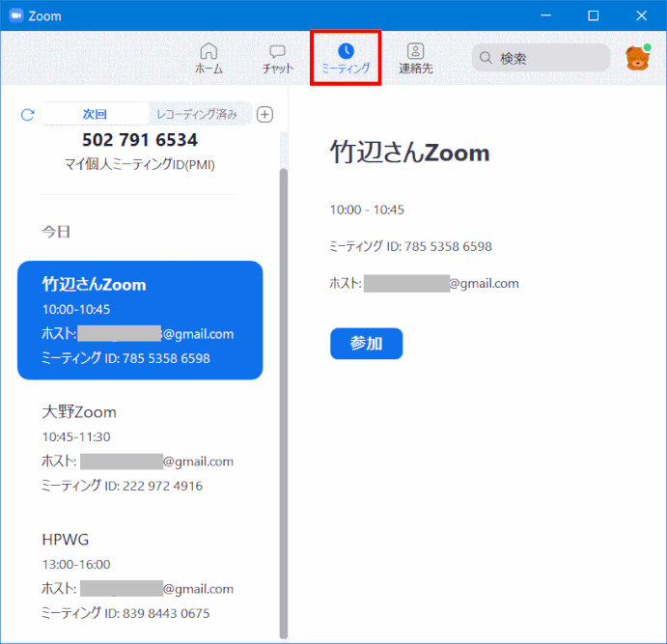Screen dimensions: 667x644
Task: Click 10:45-11:30 time of 大野Zoom
Action: tap(76, 436)
